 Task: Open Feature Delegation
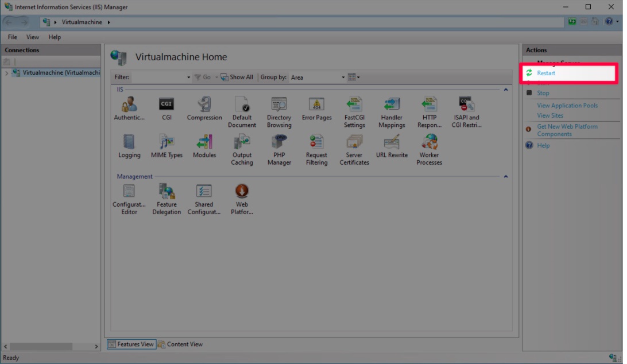167,199
